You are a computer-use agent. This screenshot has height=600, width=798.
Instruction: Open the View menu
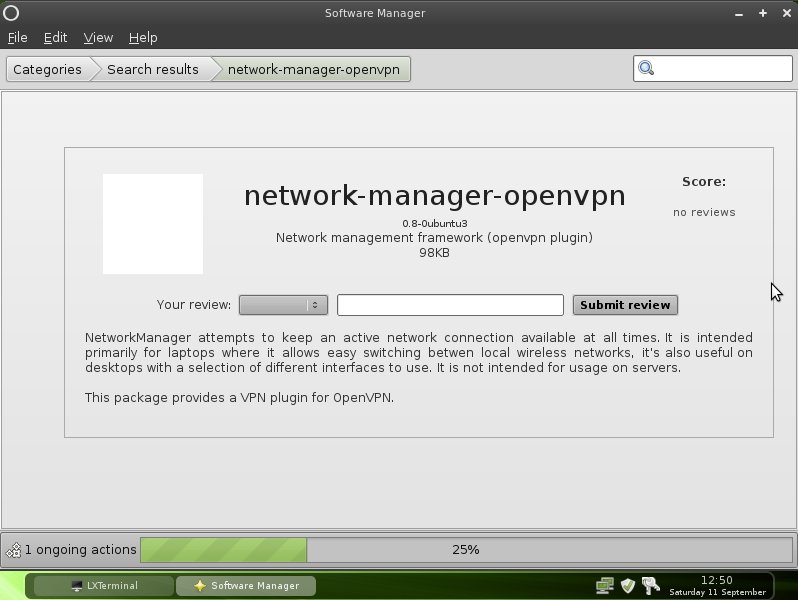(x=98, y=38)
